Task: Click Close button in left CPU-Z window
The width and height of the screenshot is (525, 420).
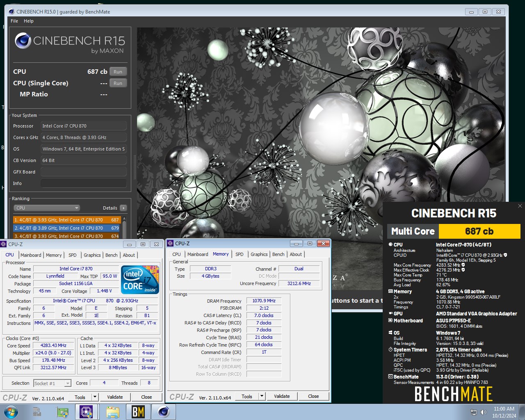Action: [x=146, y=397]
